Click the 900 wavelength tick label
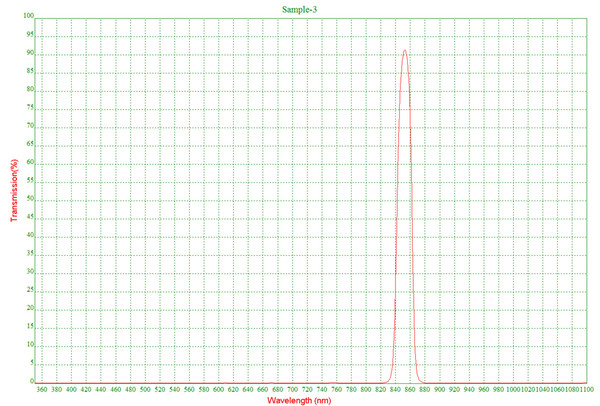The image size is (600, 406). (440, 390)
